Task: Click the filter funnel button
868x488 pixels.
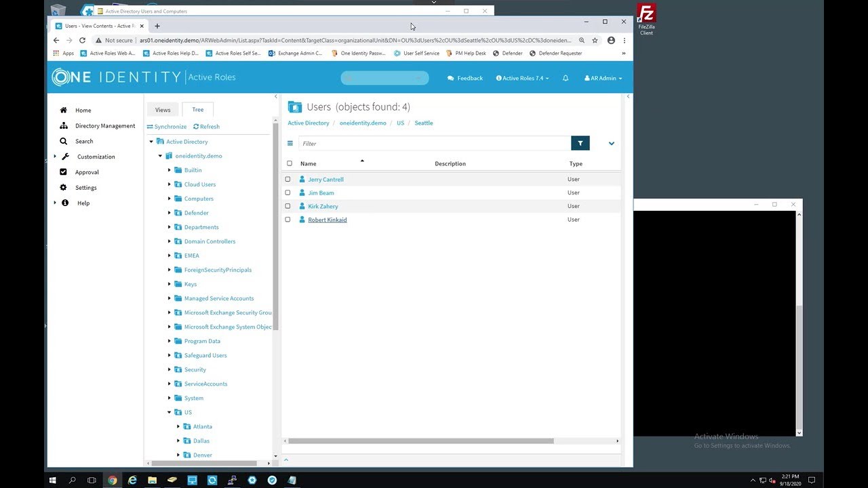Action: click(580, 143)
